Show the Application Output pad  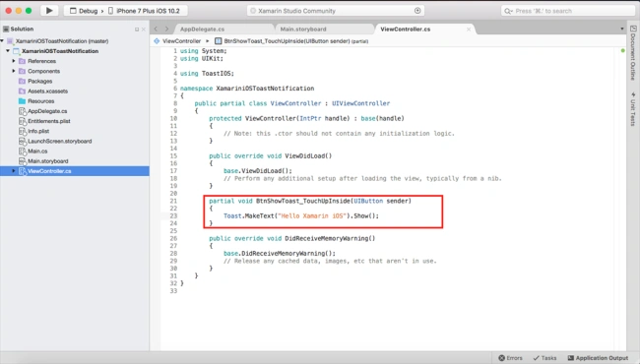[x=598, y=358]
